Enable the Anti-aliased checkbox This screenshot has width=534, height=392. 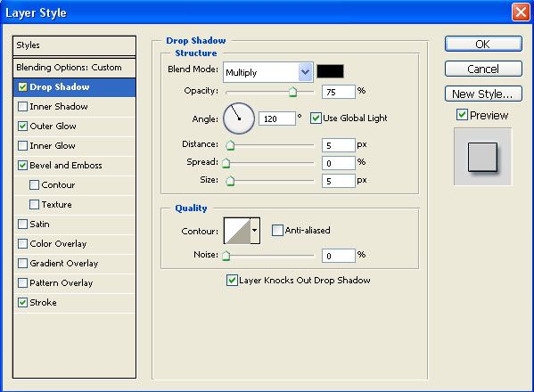coord(277,231)
